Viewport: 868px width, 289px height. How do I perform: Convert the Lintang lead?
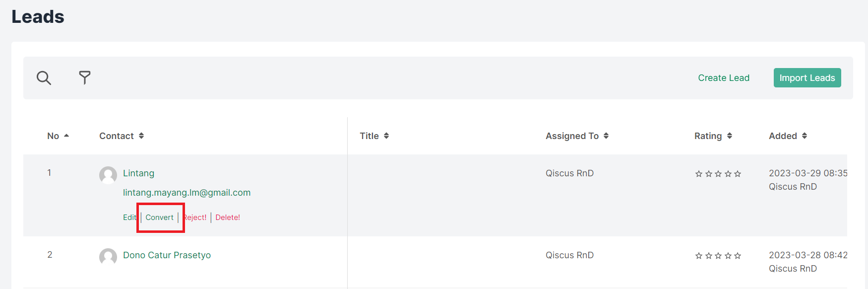click(x=160, y=217)
